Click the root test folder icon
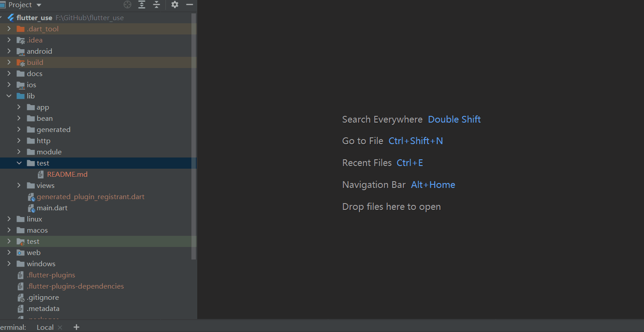Image resolution: width=644 pixels, height=332 pixels. (21, 241)
